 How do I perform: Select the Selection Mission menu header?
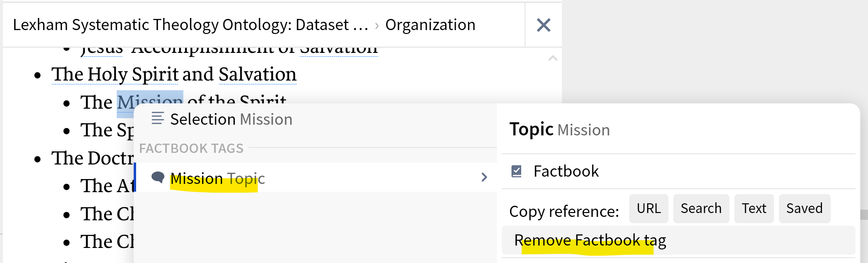231,119
